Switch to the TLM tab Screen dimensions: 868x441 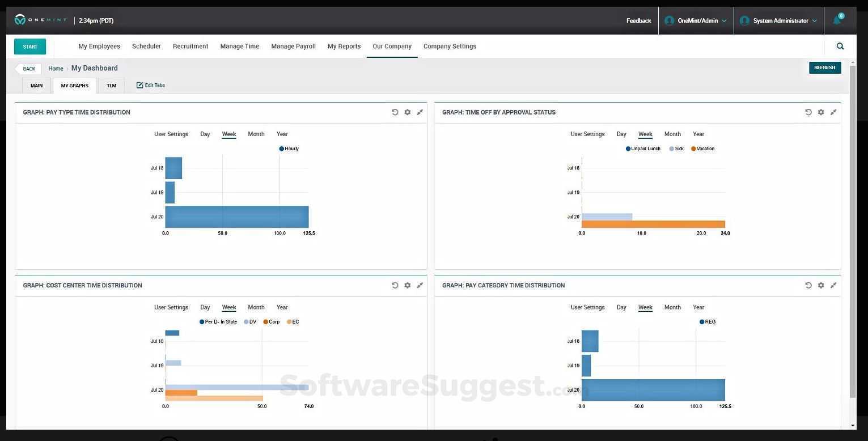[x=111, y=86]
